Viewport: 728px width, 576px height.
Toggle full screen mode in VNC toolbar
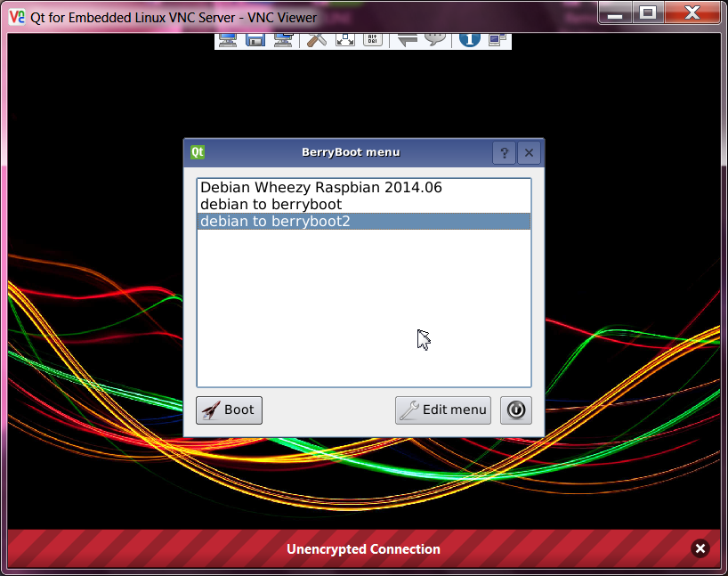coord(344,39)
